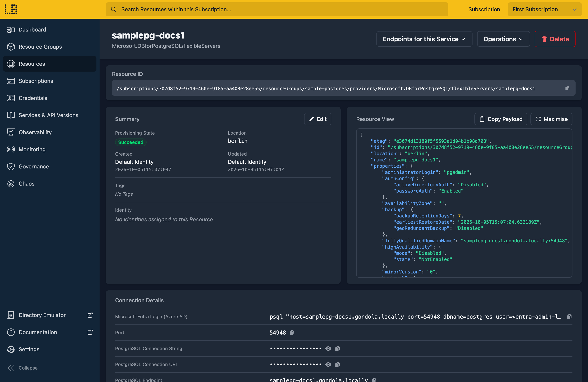Copy the Port value 54948
The image size is (588, 382).
(x=292, y=333)
